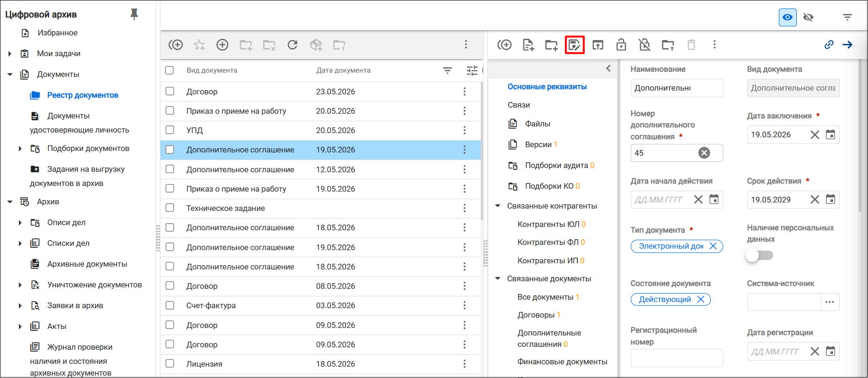Image resolution: width=868 pixels, height=378 pixels.
Task: Toggle the Наличие персональных данных switch
Action: click(x=759, y=255)
